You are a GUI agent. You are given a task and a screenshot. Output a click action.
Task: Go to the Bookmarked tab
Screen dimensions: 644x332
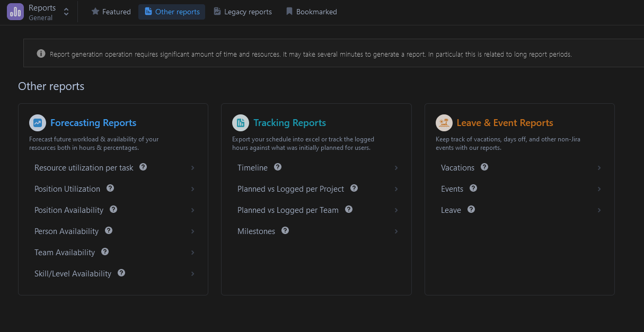pyautogui.click(x=311, y=12)
